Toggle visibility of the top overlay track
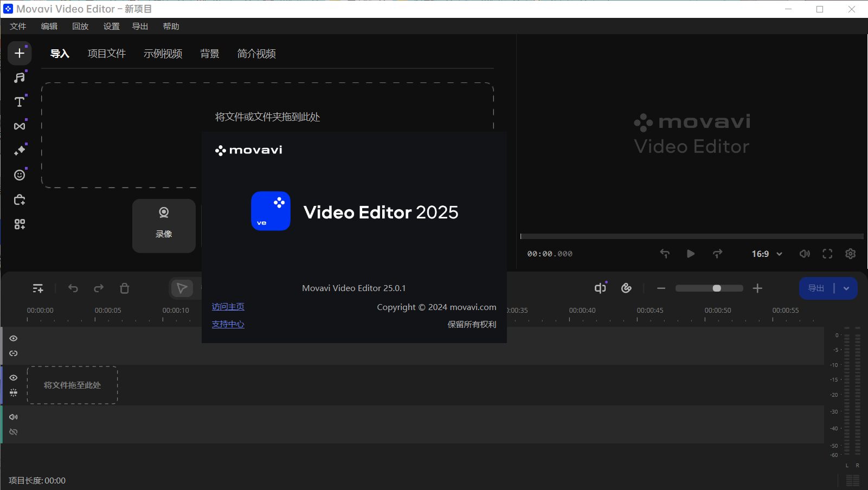Image resolution: width=868 pixels, height=490 pixels. [x=14, y=338]
